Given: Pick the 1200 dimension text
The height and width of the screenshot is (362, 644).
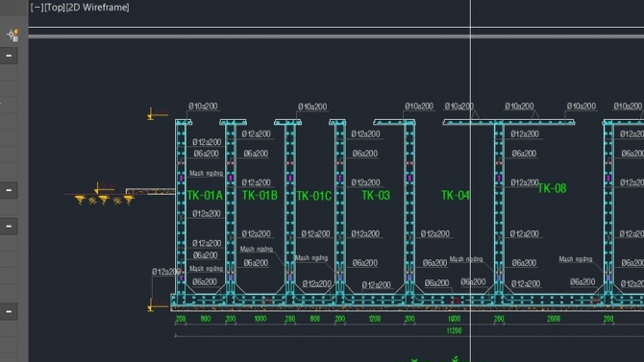Looking at the screenshot, I should coord(375,319).
